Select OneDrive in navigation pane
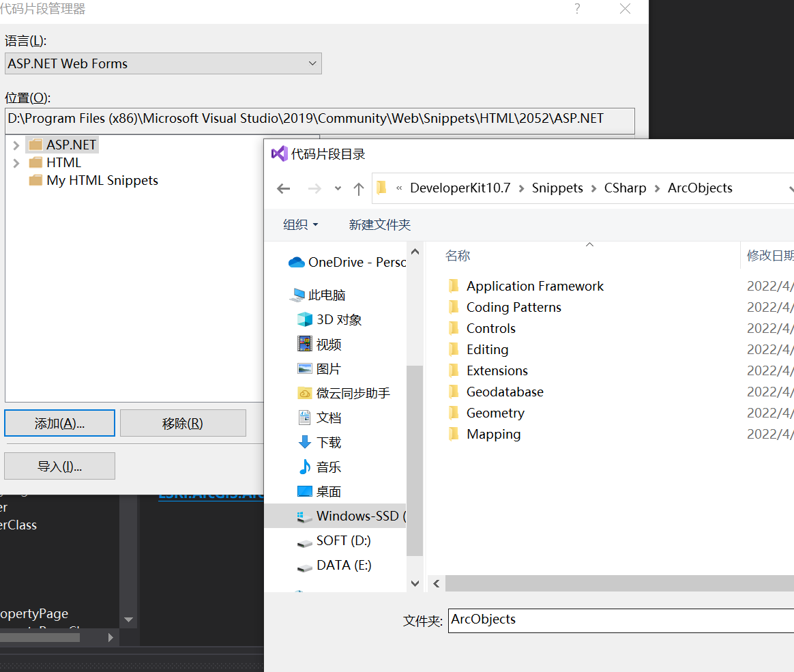Viewport: 794px width, 672px height. 347,262
